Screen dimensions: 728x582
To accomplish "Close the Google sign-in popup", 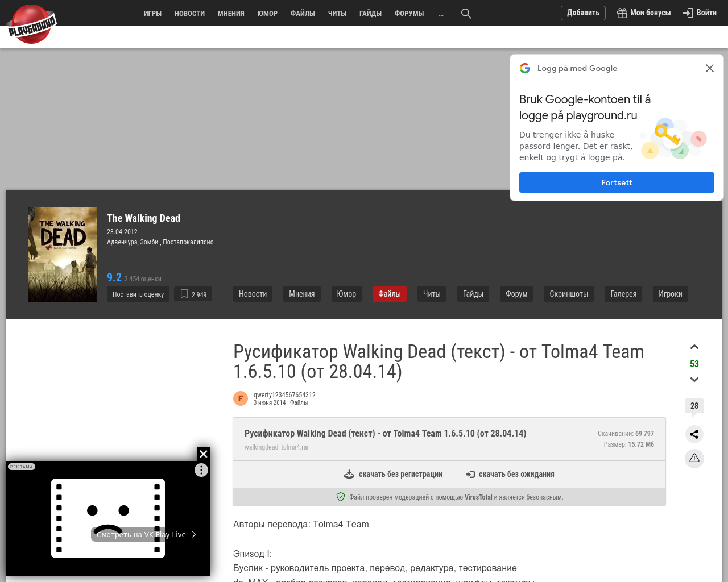I will point(710,68).
